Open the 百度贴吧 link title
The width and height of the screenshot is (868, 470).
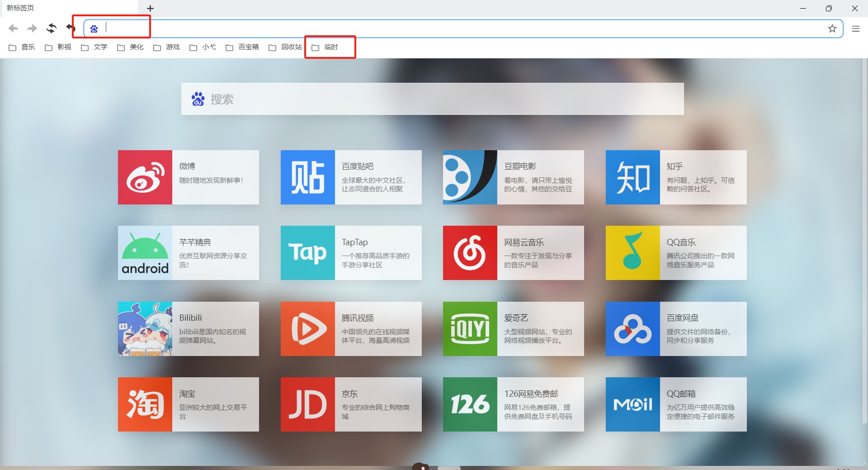pyautogui.click(x=358, y=166)
